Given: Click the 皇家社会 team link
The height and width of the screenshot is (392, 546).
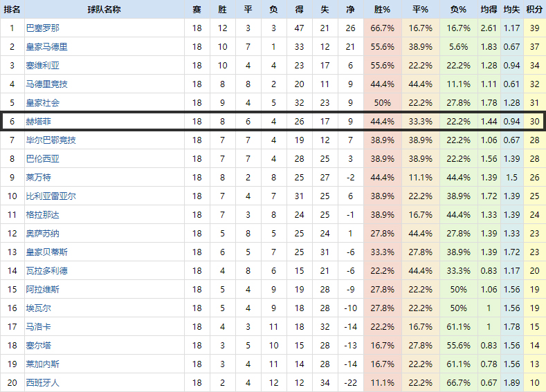Looking at the screenshot, I should [42, 103].
